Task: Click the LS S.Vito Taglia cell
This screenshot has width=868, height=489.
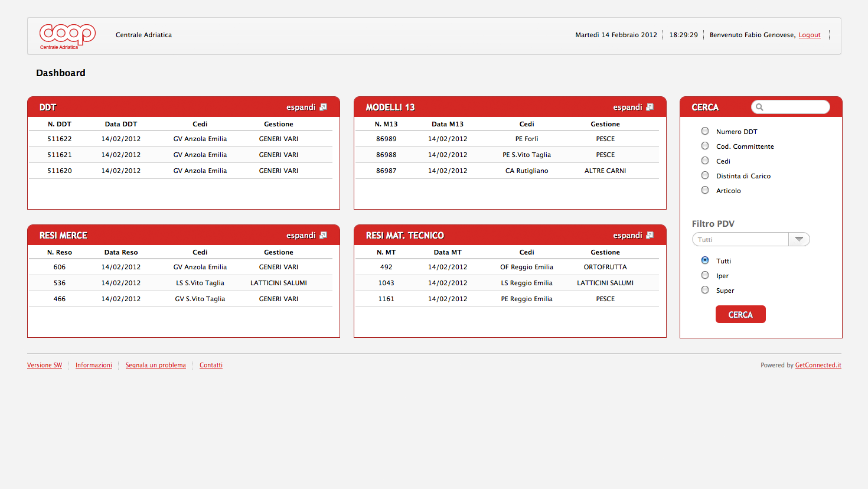Action: [x=200, y=283]
